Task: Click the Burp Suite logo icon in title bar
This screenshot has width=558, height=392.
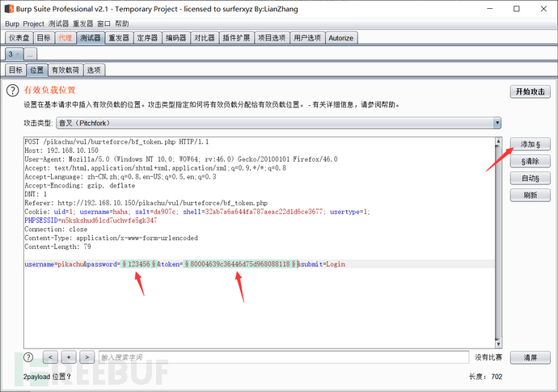Action: pos(9,9)
